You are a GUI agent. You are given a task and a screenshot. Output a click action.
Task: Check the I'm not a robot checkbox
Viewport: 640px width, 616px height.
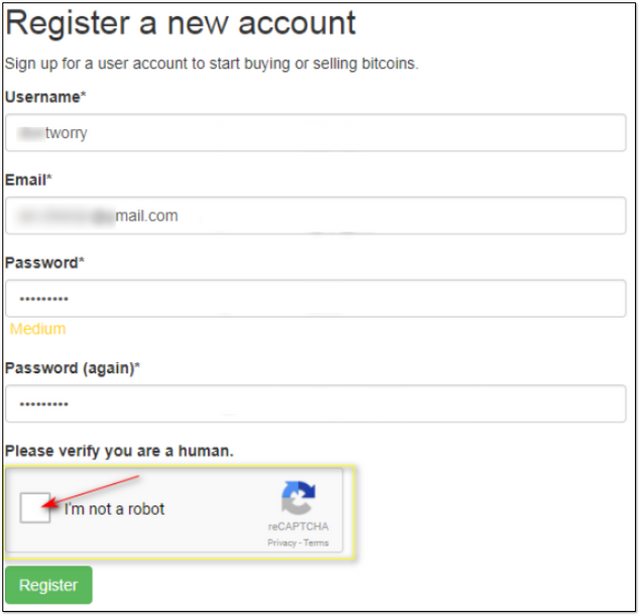pyautogui.click(x=35, y=508)
